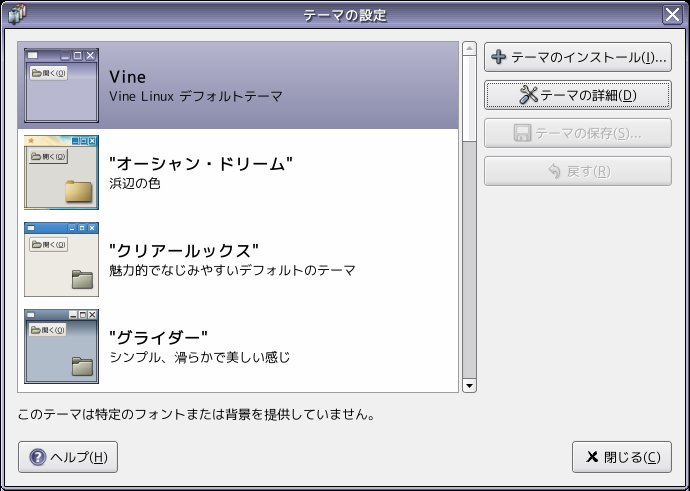The width and height of the screenshot is (690, 491).
Task: Select the グライダー theme thumbnail
Action: 61,346
